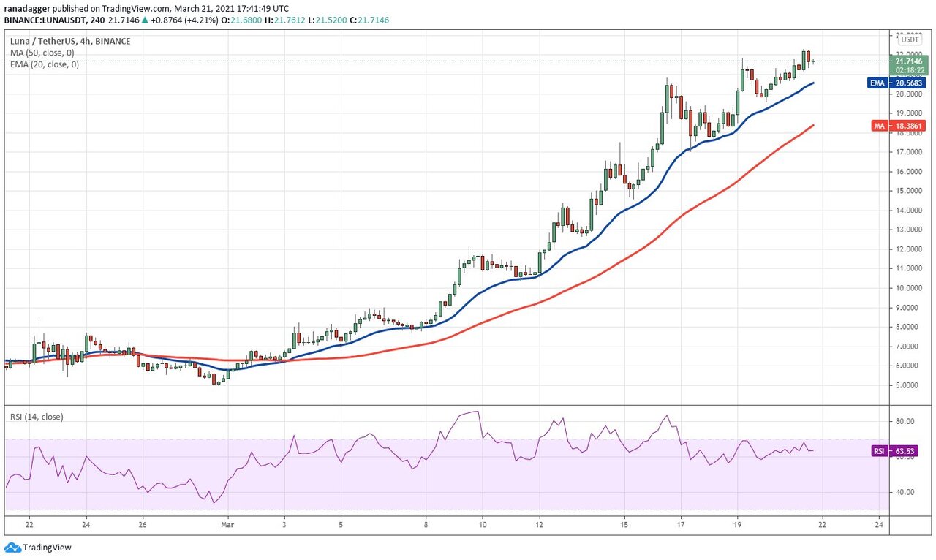The height and width of the screenshot is (560, 936).
Task: Click the Mar label on time axis
Action: pos(227,524)
